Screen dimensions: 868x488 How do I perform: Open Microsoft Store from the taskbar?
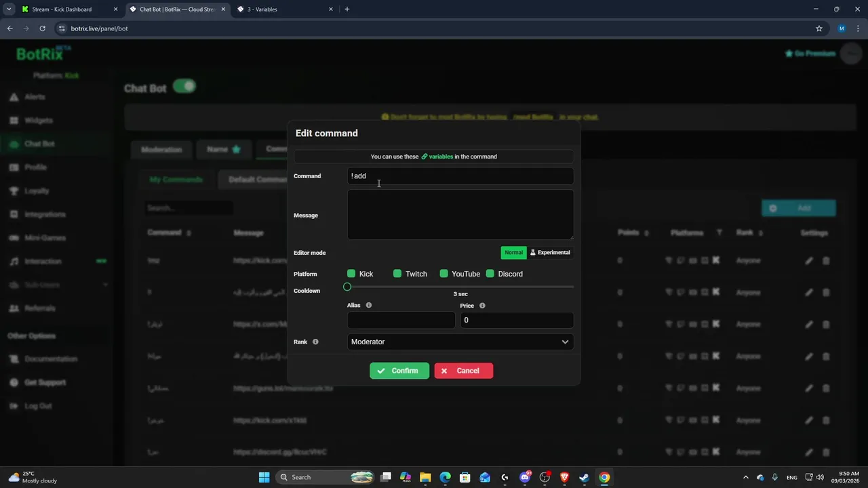(465, 477)
